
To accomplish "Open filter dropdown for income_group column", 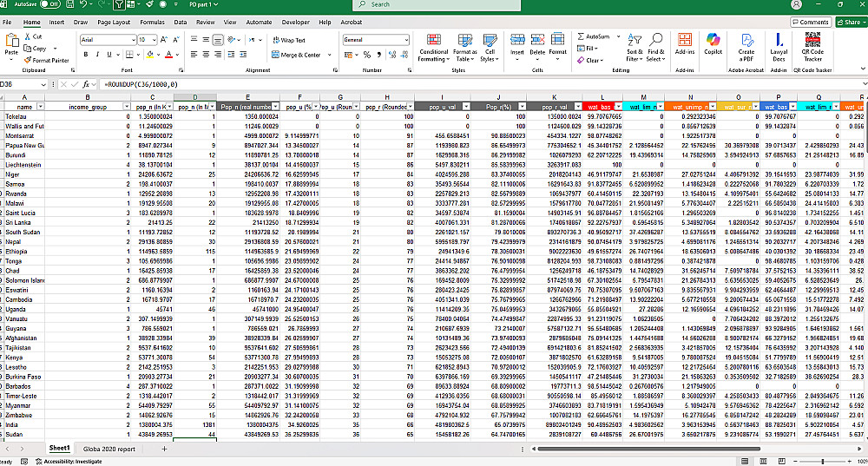I will pos(126,106).
